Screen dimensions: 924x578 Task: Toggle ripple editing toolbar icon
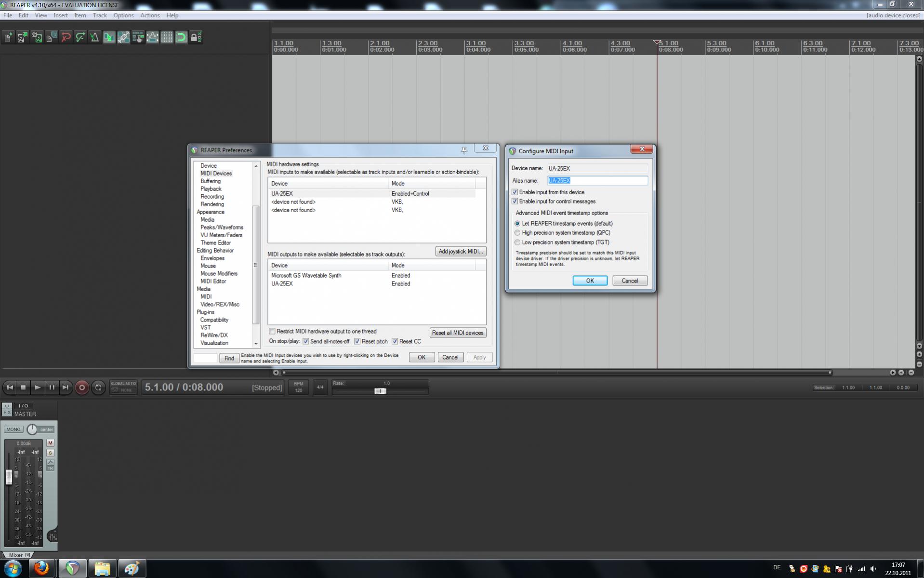(138, 37)
